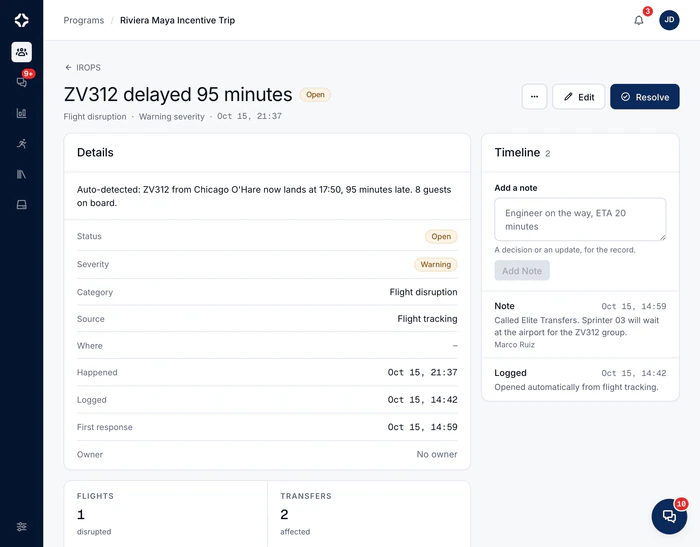Click the Happened value Oct 15, 21:37
This screenshot has height=547, width=700.
point(422,372)
